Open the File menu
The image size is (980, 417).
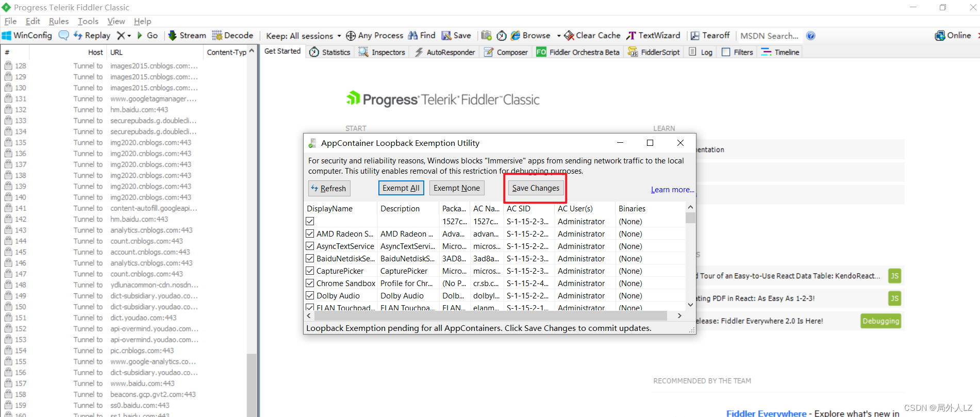pos(10,21)
